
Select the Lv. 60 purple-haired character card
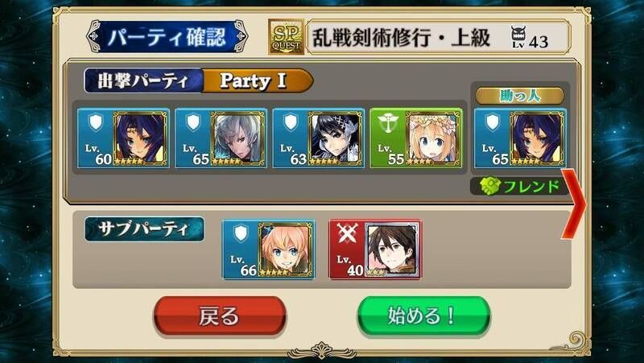coord(123,138)
